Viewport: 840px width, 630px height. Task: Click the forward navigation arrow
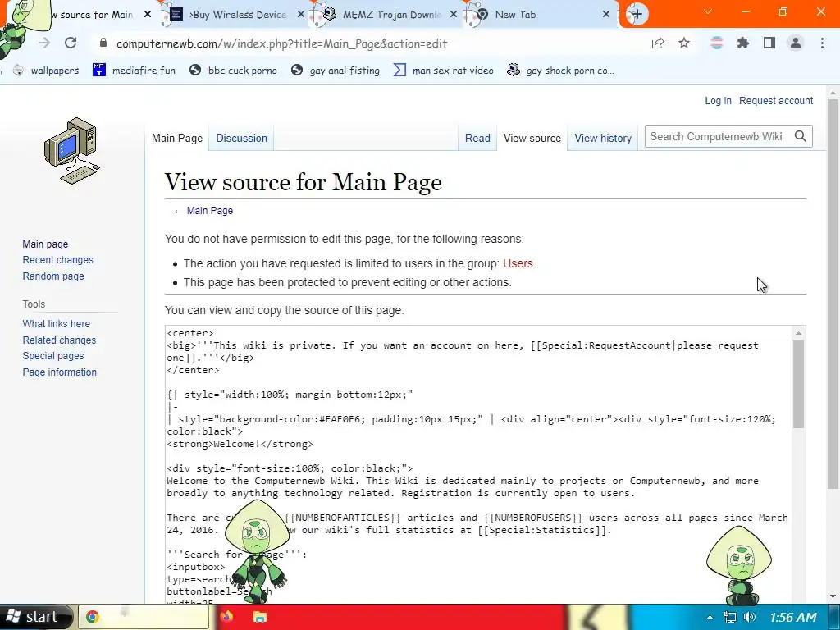[44, 43]
